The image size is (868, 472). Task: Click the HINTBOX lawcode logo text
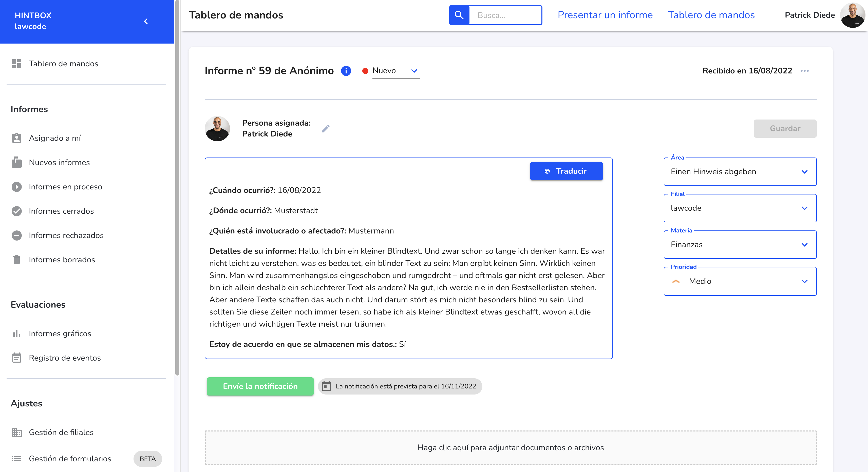coord(33,21)
